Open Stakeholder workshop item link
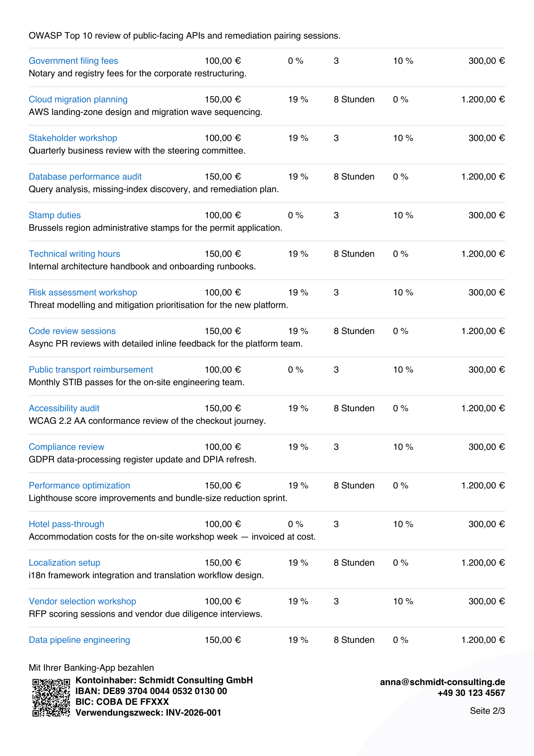This screenshot has height=756, width=534. click(x=73, y=138)
